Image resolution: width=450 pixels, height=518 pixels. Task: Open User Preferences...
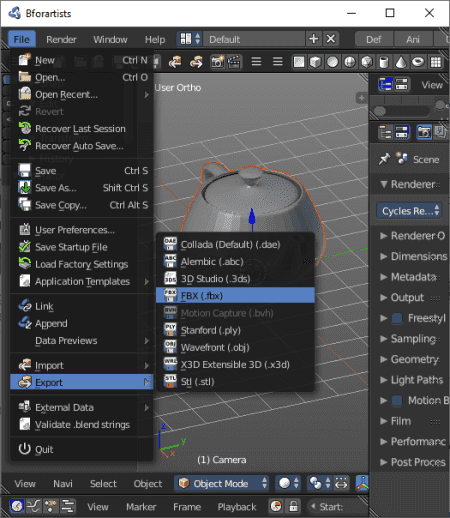82,230
